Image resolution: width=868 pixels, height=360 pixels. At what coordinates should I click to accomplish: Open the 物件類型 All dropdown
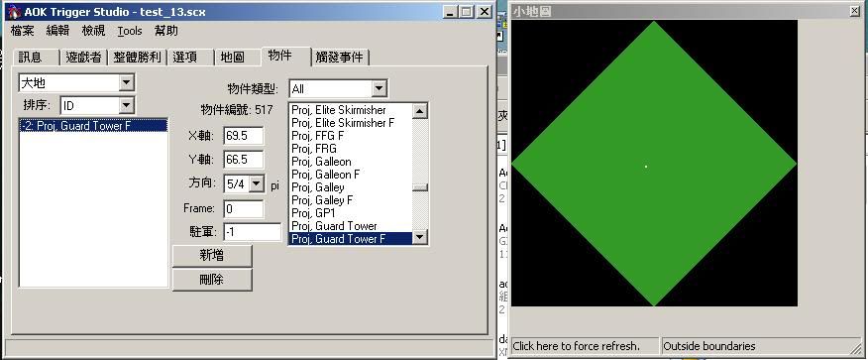379,88
